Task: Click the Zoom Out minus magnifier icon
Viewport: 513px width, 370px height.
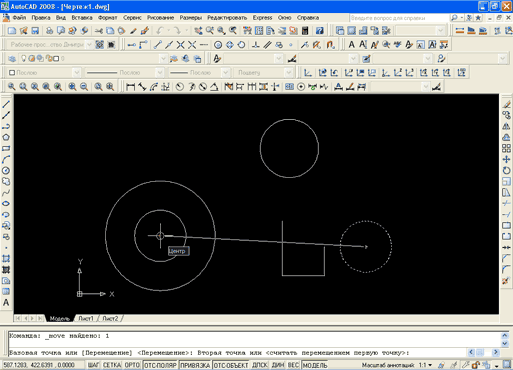Action: coord(84,87)
